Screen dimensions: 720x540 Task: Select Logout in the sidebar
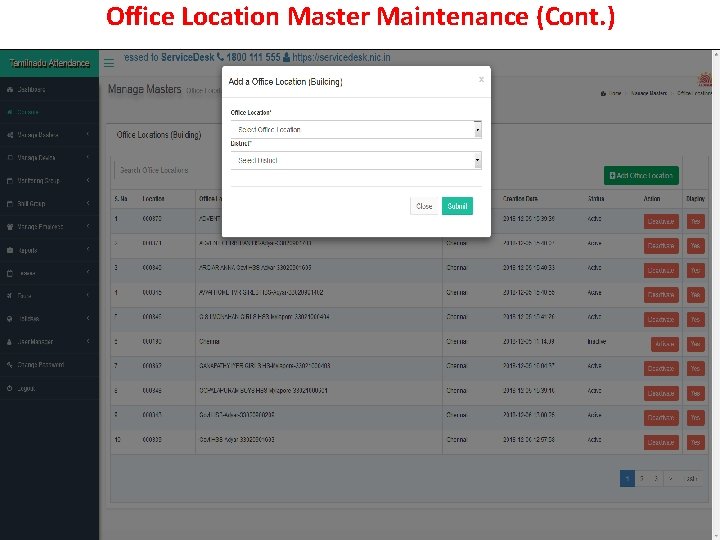click(26, 388)
